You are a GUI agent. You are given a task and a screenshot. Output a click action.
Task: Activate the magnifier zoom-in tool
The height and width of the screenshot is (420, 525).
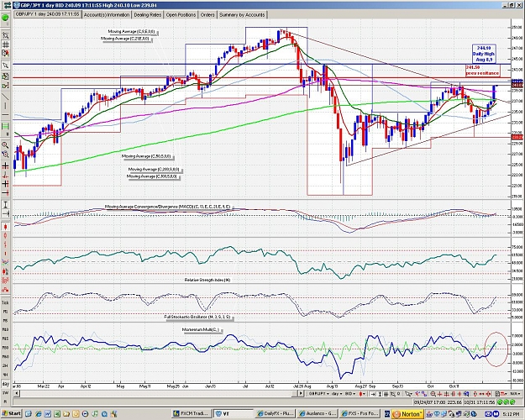click(5, 145)
